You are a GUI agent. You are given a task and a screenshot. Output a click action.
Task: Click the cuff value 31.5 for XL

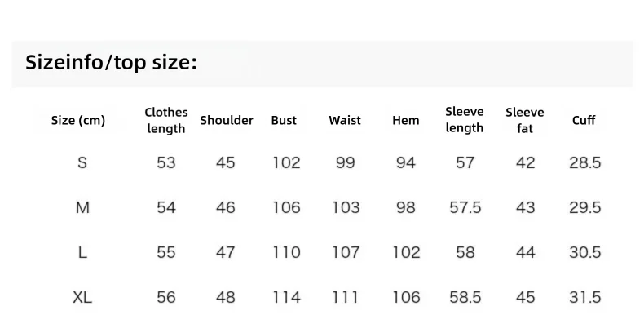pos(584,297)
